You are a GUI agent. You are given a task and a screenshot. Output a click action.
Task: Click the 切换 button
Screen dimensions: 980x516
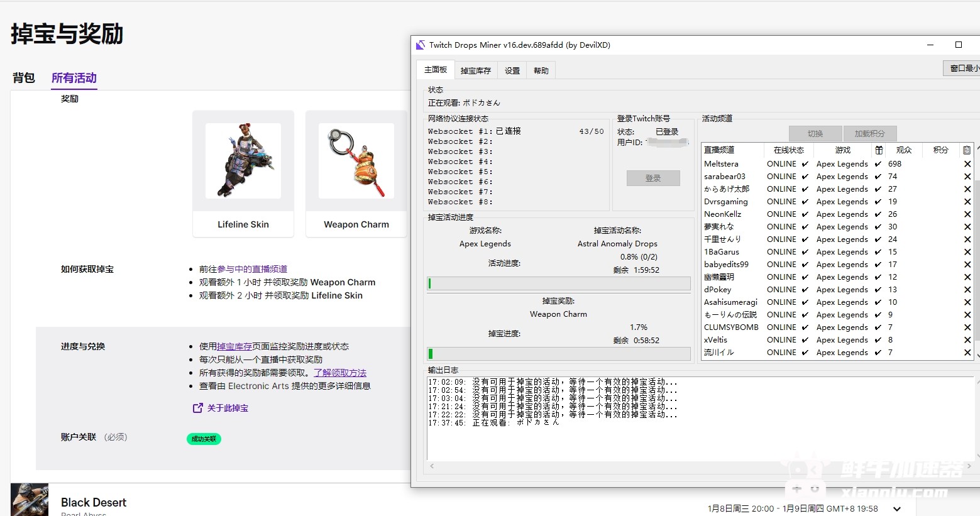(815, 134)
